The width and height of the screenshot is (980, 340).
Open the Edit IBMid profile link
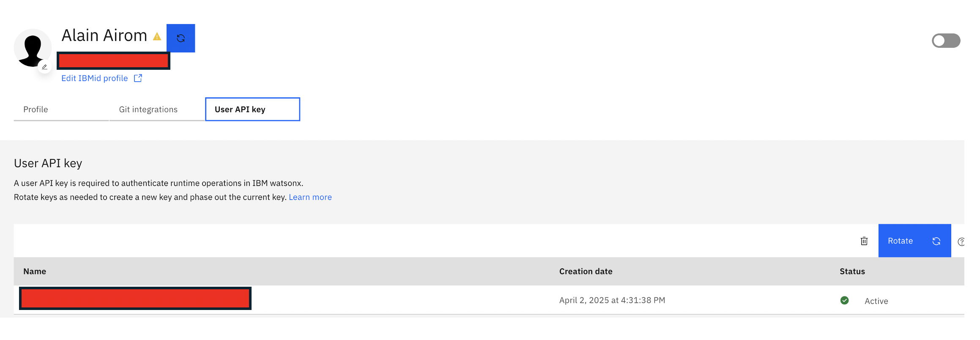pos(95,78)
